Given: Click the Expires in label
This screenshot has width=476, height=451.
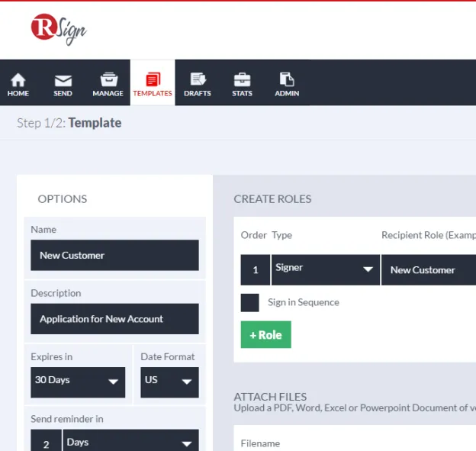Looking at the screenshot, I should (52, 357).
